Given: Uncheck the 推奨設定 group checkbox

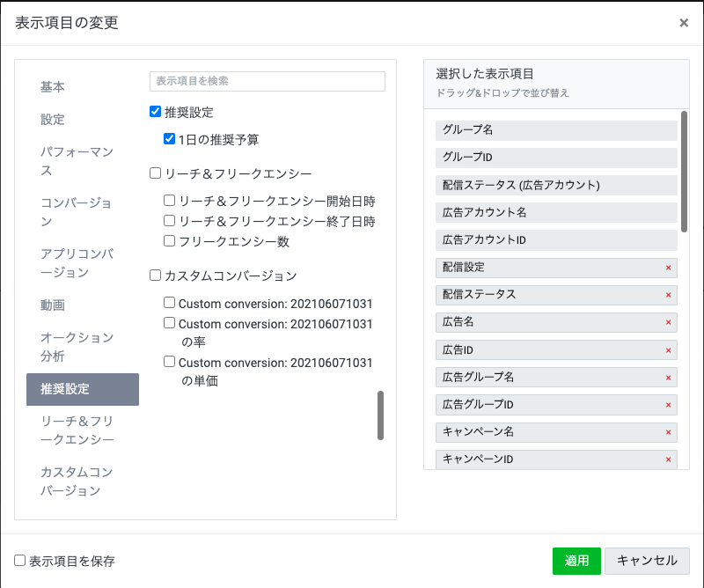Looking at the screenshot, I should [156, 112].
